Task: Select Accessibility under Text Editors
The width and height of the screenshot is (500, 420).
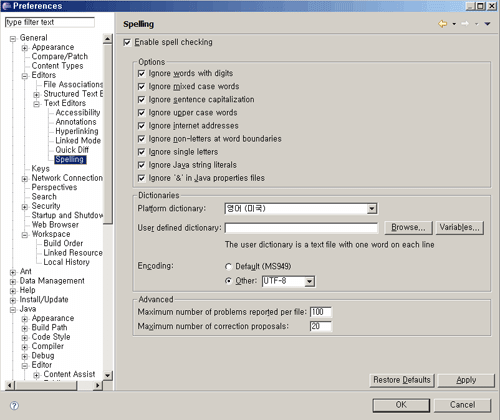Action: coord(78,112)
